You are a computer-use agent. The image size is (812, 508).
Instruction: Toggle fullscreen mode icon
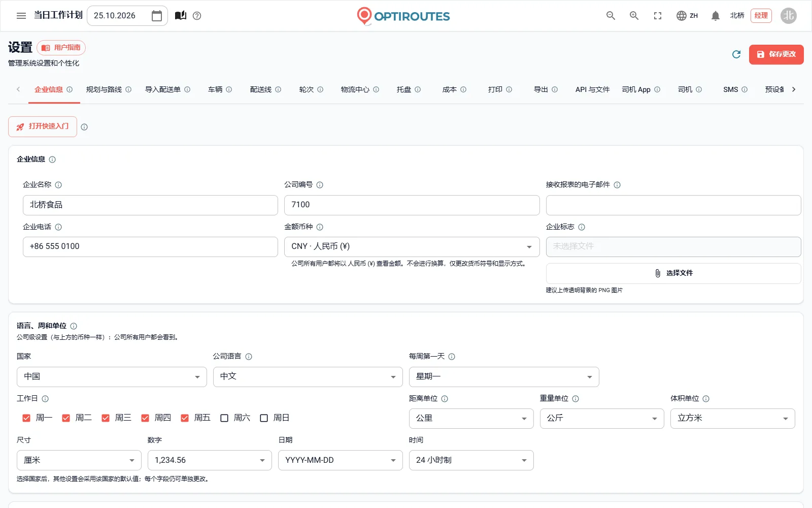658,16
